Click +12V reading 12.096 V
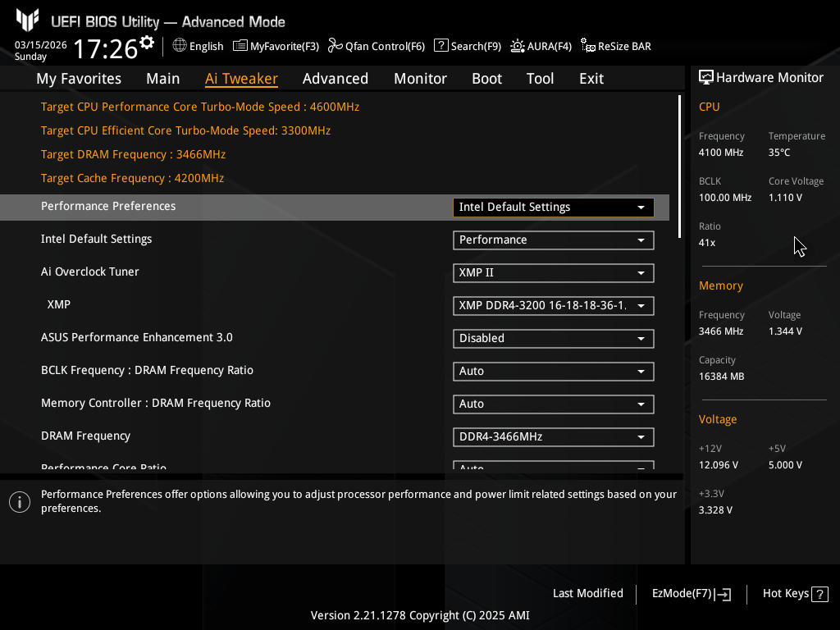Image resolution: width=840 pixels, height=630 pixels. (719, 465)
